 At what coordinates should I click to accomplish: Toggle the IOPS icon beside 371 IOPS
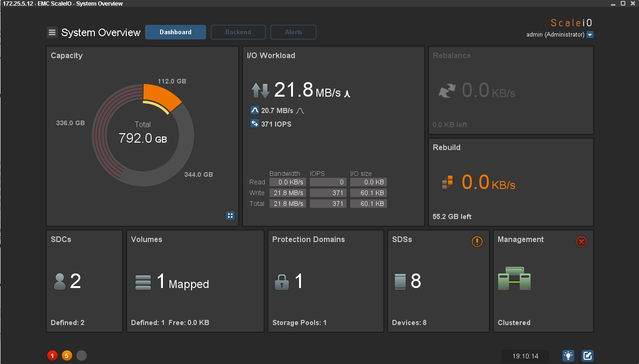pyautogui.click(x=255, y=124)
